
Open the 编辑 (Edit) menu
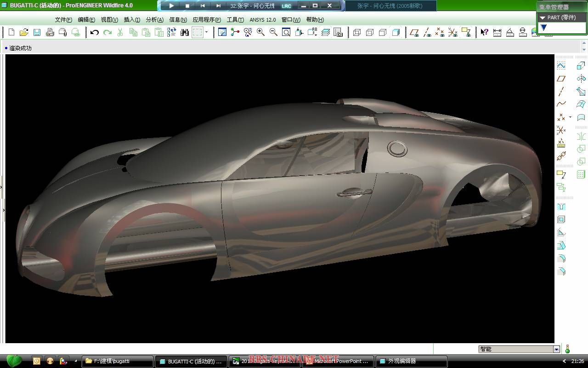86,20
